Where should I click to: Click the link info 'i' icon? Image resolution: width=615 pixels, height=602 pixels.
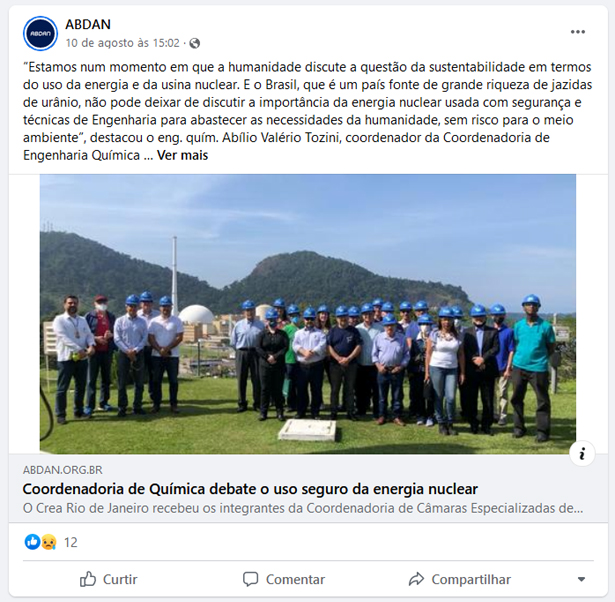[582, 454]
